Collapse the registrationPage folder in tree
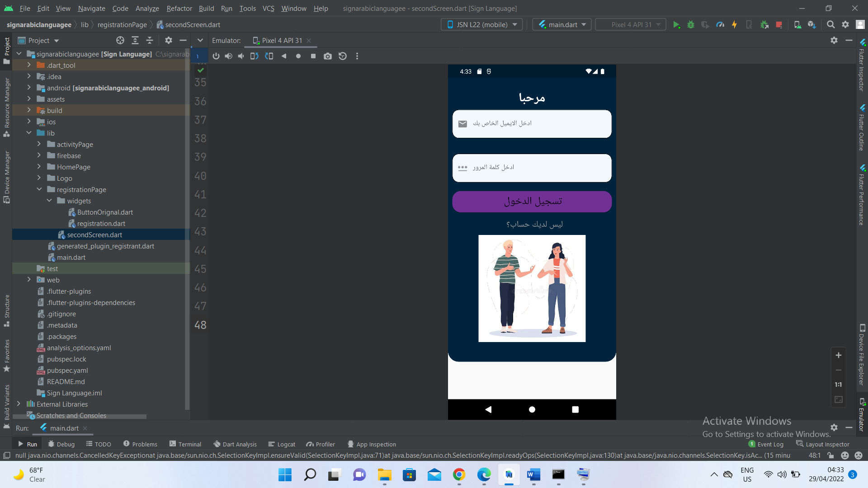 (39, 189)
